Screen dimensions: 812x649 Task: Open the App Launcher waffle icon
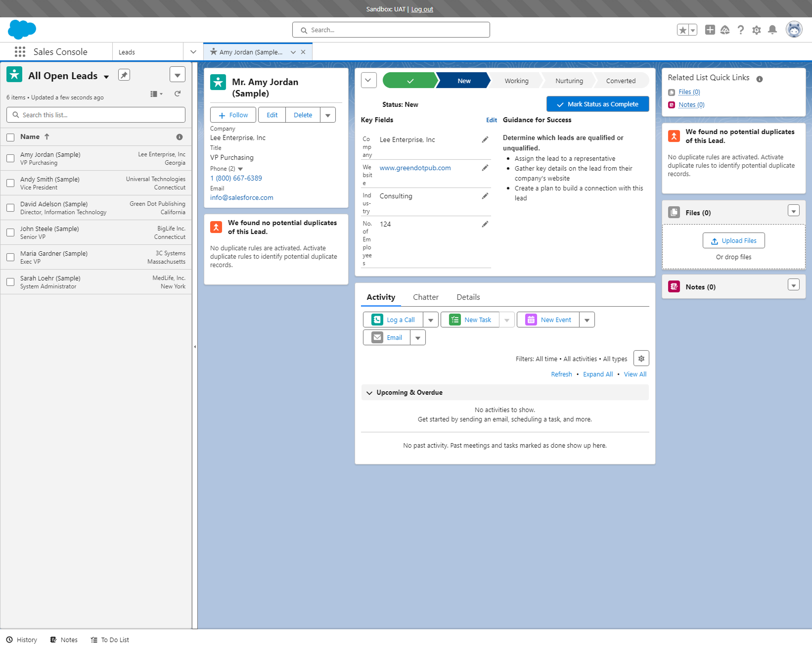pos(20,51)
